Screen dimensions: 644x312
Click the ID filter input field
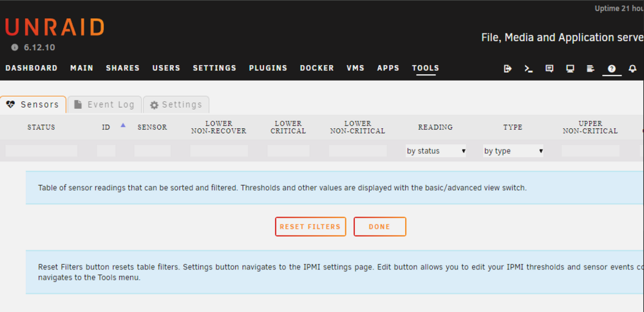(106, 151)
